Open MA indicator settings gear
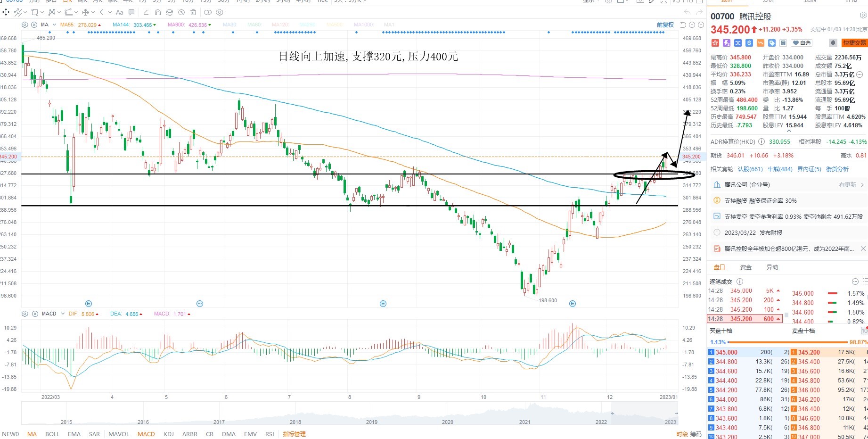This screenshot has width=868, height=439. 25,25
